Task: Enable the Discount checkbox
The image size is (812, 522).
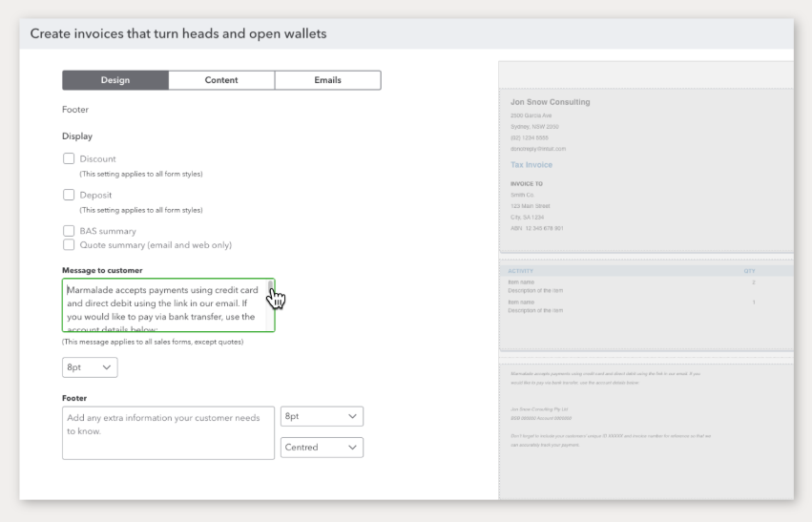Action: (69, 159)
